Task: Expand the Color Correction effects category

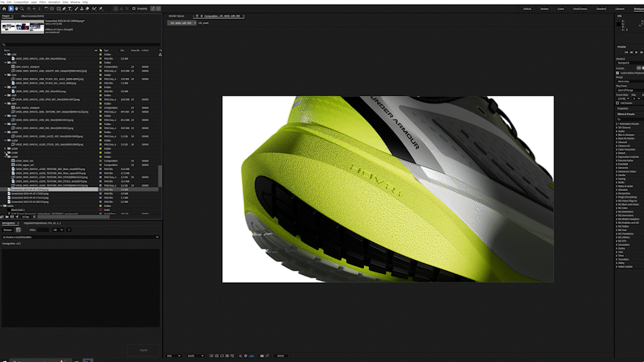Action: tap(617, 149)
